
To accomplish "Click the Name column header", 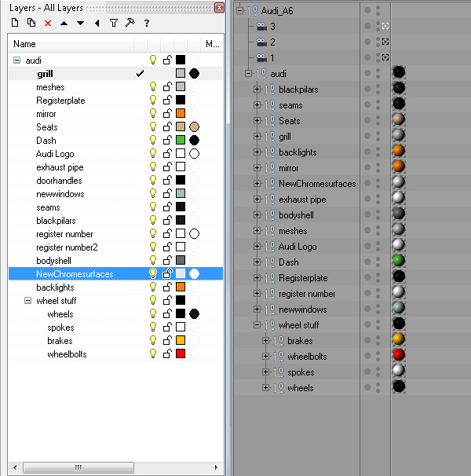I will pos(71,44).
